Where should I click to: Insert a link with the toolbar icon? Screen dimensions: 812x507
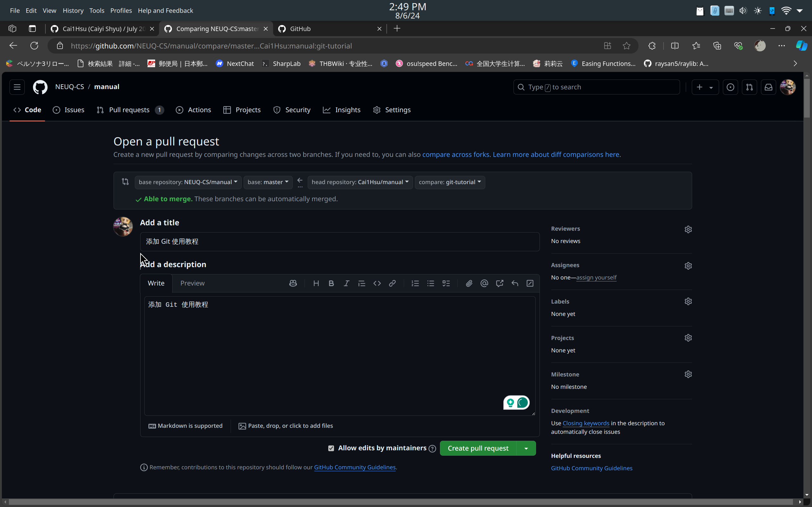pos(392,283)
